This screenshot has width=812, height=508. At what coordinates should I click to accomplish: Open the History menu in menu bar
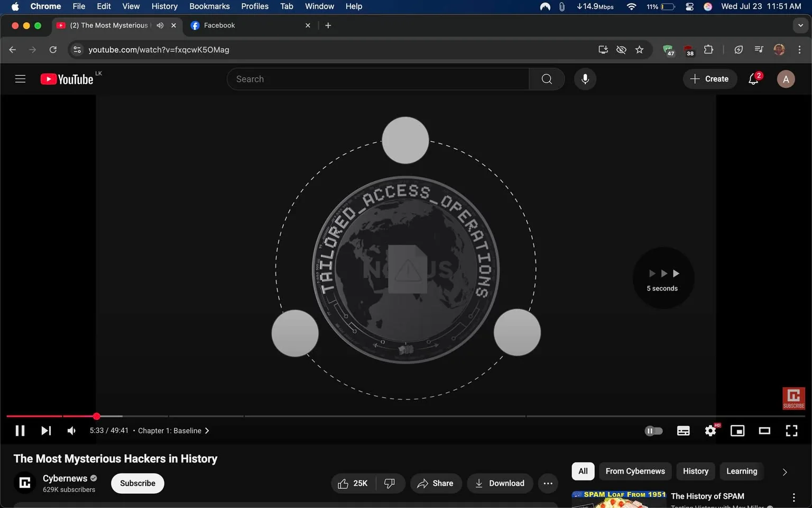pyautogui.click(x=164, y=6)
